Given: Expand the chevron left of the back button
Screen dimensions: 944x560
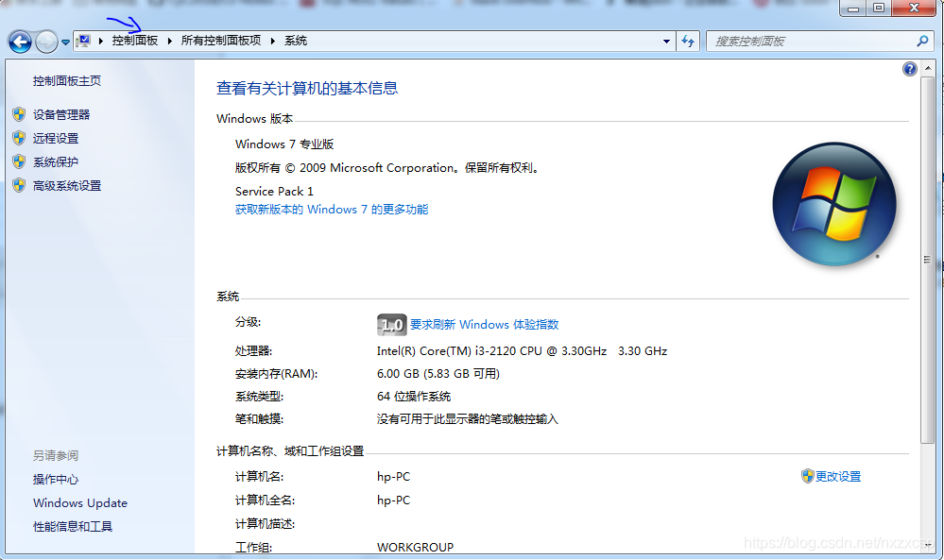Looking at the screenshot, I should 65,42.
